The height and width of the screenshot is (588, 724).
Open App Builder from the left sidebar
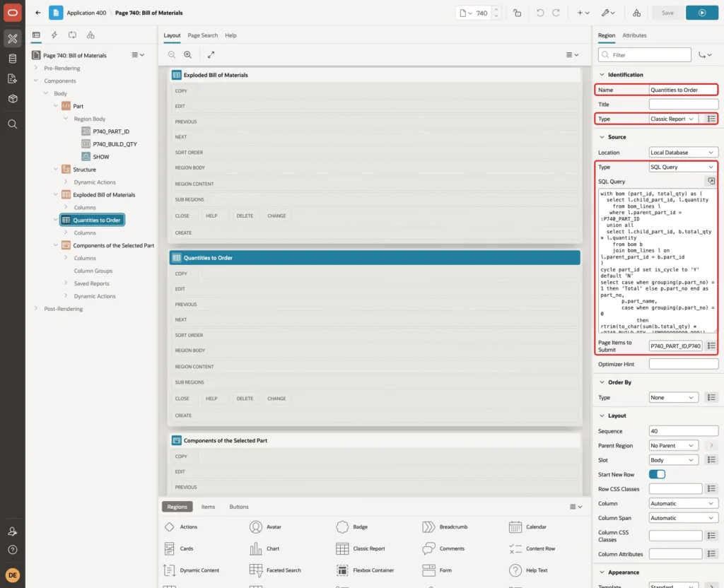13,38
